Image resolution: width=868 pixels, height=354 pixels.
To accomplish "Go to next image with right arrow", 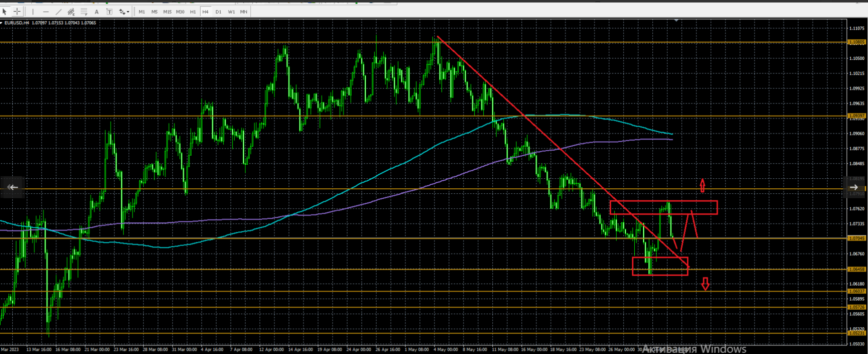I will (x=854, y=187).
